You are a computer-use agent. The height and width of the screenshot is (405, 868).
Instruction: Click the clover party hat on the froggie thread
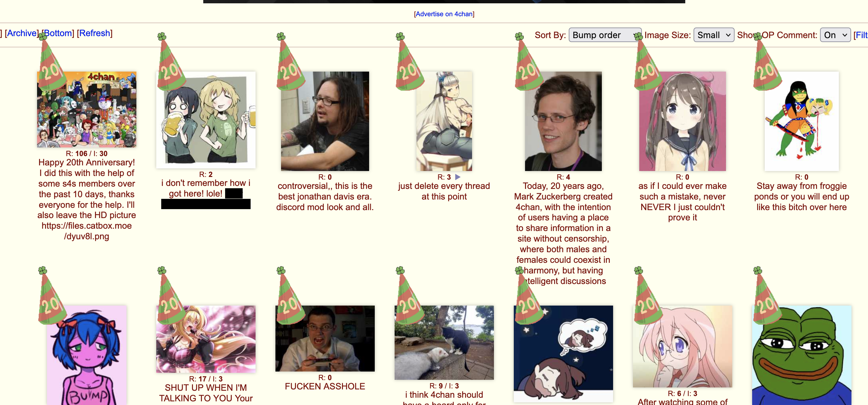click(x=767, y=62)
